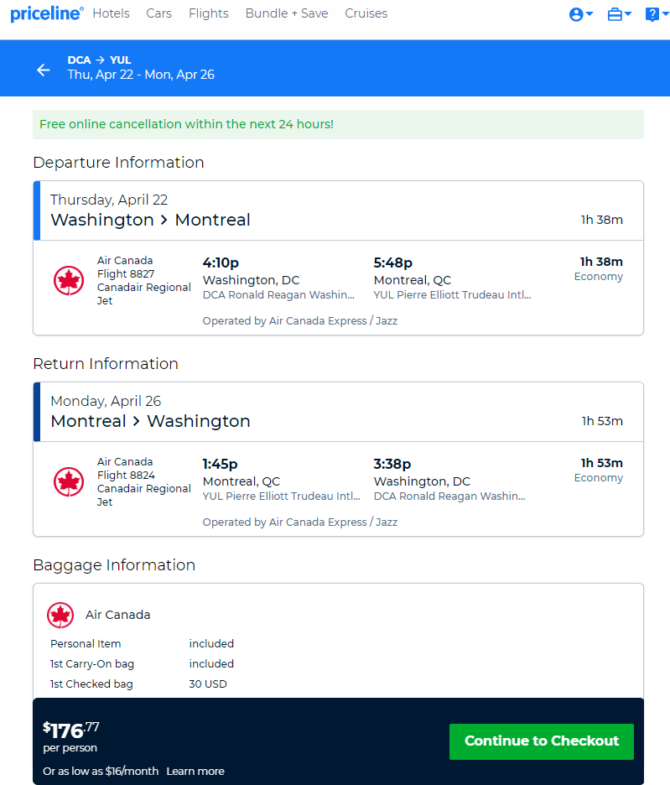This screenshot has height=785, width=670.
Task: Click the bold 1h 53m Economy duration
Action: [x=601, y=463]
